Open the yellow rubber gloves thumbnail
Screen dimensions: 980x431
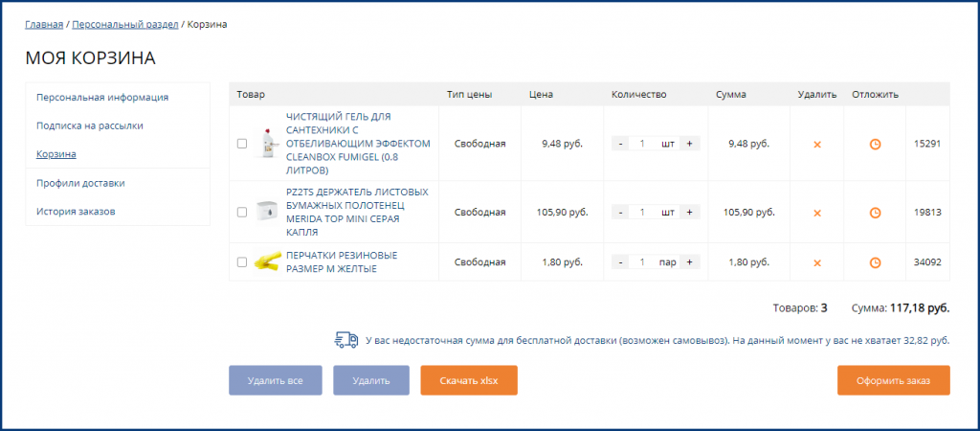(x=267, y=262)
